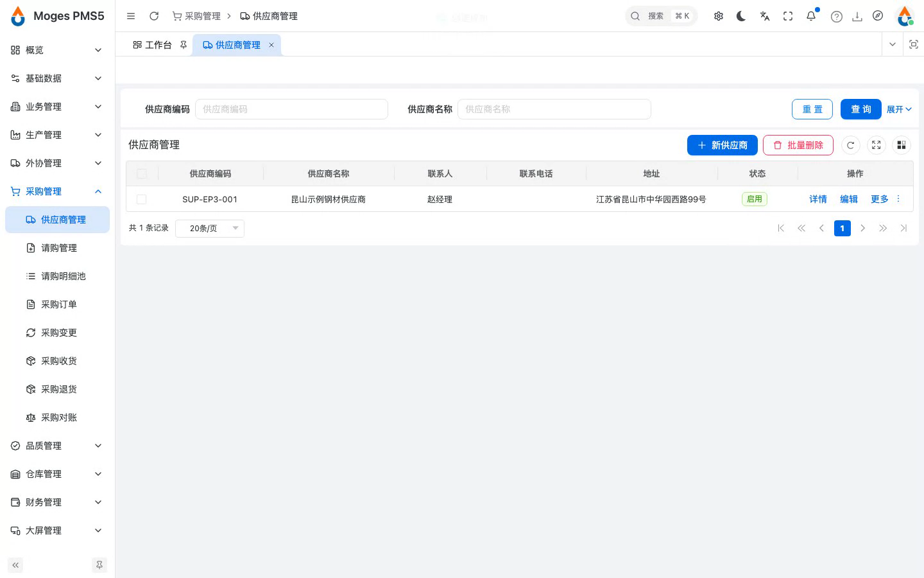
Task: Close the 供应商管理 tab
Action: tap(271, 45)
